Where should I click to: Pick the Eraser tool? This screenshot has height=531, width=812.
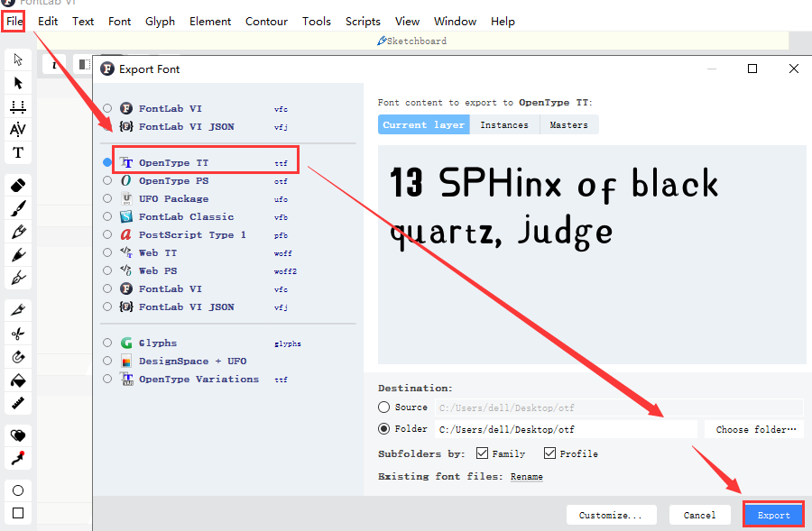point(18,186)
